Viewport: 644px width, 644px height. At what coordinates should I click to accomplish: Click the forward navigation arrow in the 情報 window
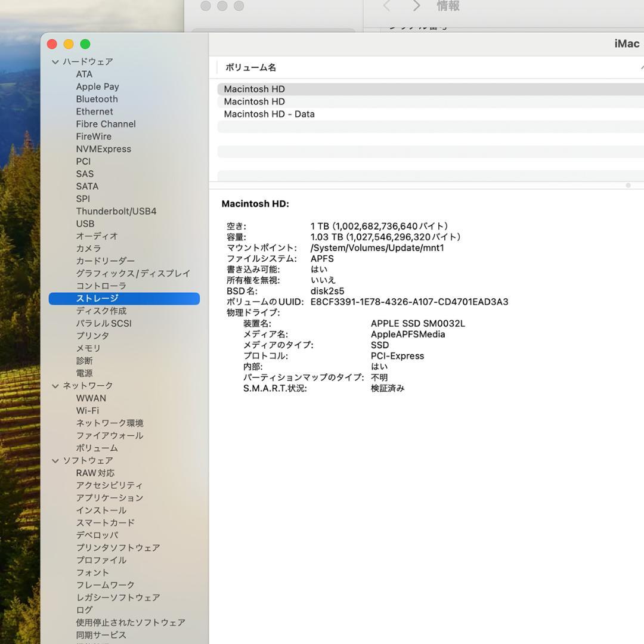tap(416, 6)
